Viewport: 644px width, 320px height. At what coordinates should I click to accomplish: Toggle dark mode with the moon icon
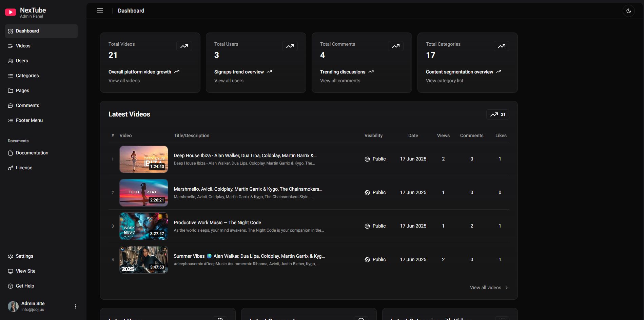[x=628, y=11]
